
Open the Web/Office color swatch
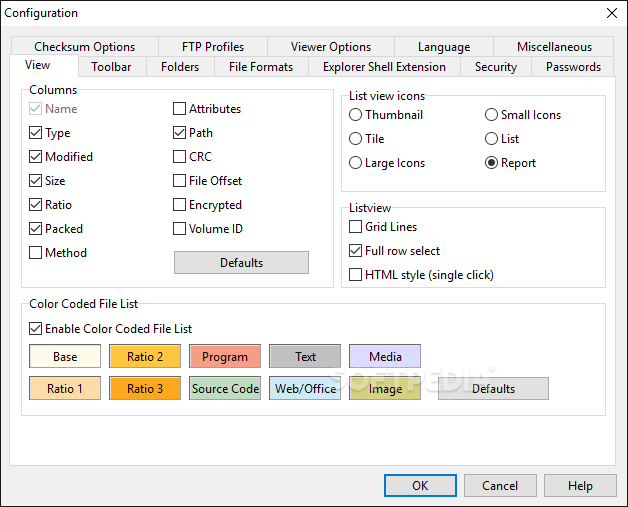(x=305, y=388)
